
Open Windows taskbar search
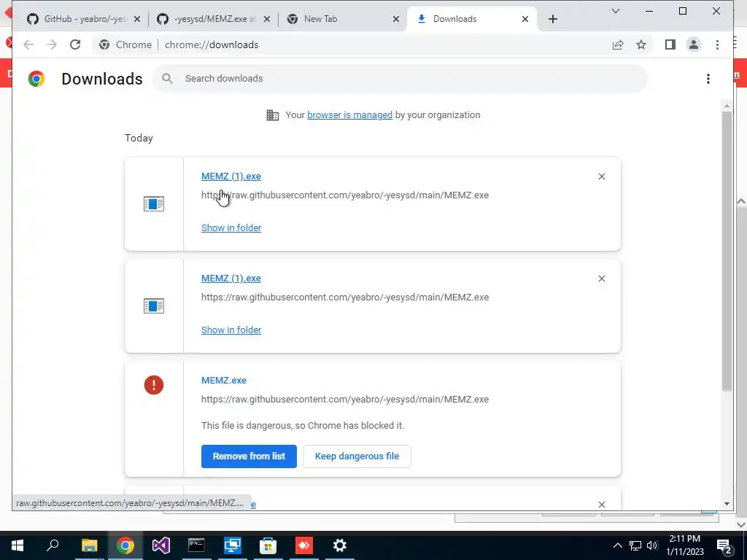coord(53,545)
